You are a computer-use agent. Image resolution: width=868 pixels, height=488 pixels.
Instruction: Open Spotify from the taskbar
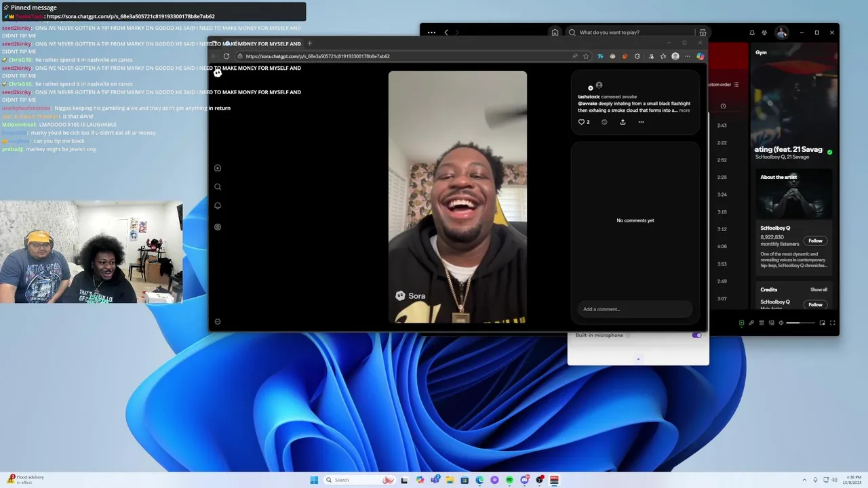pos(509,480)
